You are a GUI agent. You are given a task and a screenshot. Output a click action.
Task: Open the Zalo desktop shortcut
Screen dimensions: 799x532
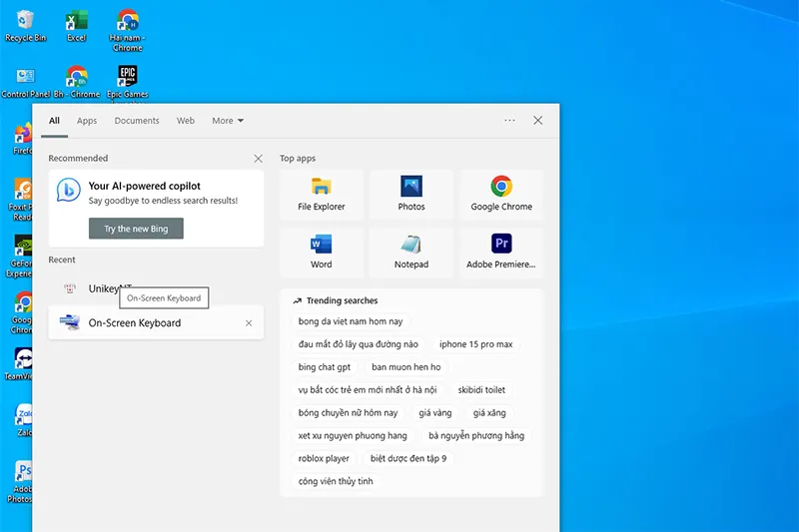tap(23, 420)
